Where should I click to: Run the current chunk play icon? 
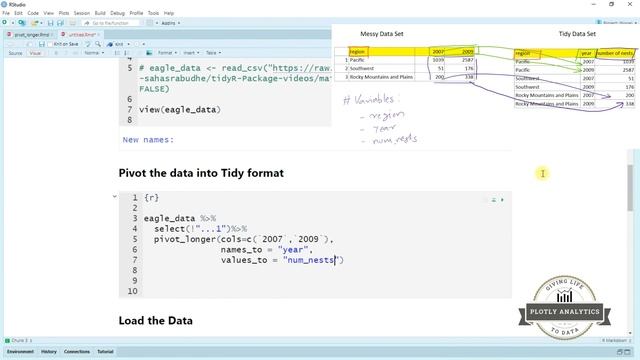pos(502,200)
